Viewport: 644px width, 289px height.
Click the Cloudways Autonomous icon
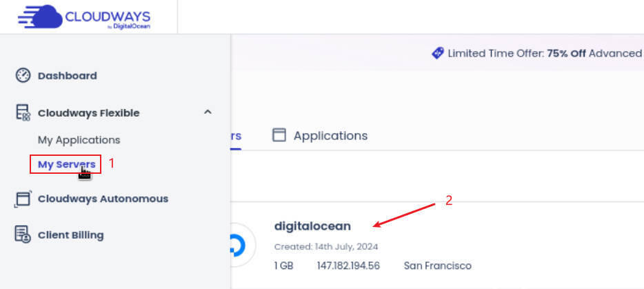(23, 199)
